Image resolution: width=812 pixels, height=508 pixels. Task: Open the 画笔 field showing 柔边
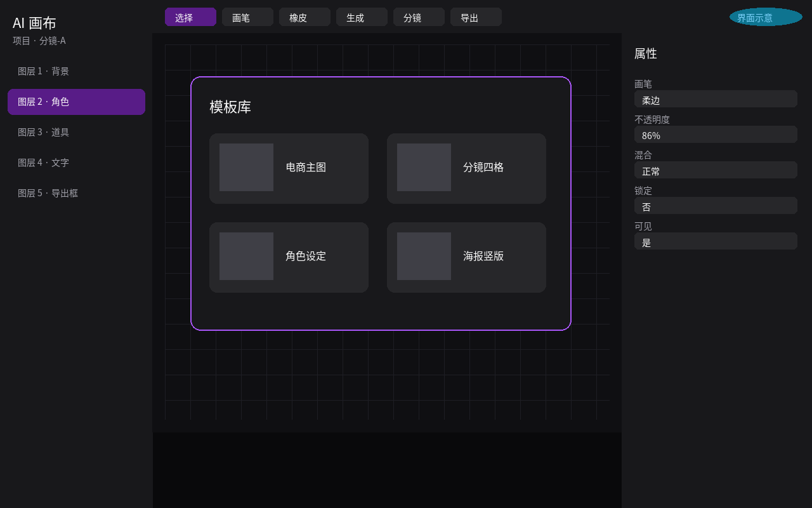coord(716,99)
